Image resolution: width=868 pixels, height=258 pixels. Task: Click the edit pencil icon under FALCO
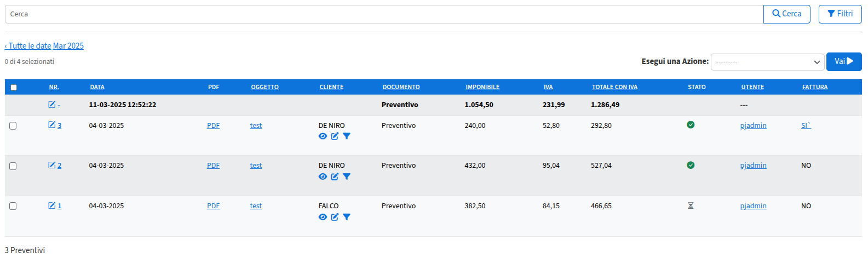point(335,217)
